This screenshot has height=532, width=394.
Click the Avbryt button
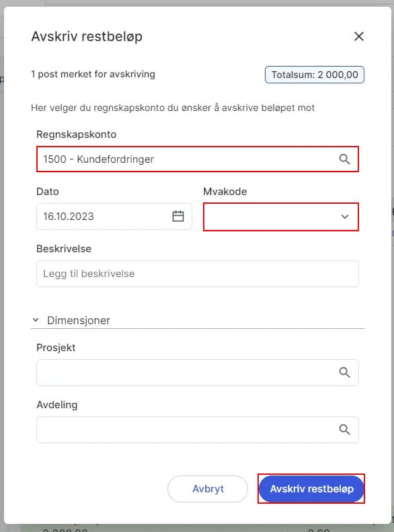click(x=208, y=488)
